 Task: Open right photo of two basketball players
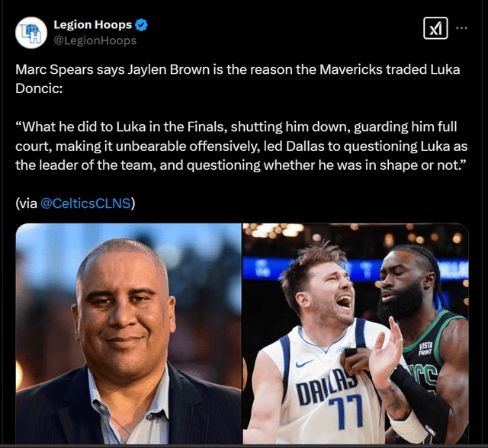356,334
